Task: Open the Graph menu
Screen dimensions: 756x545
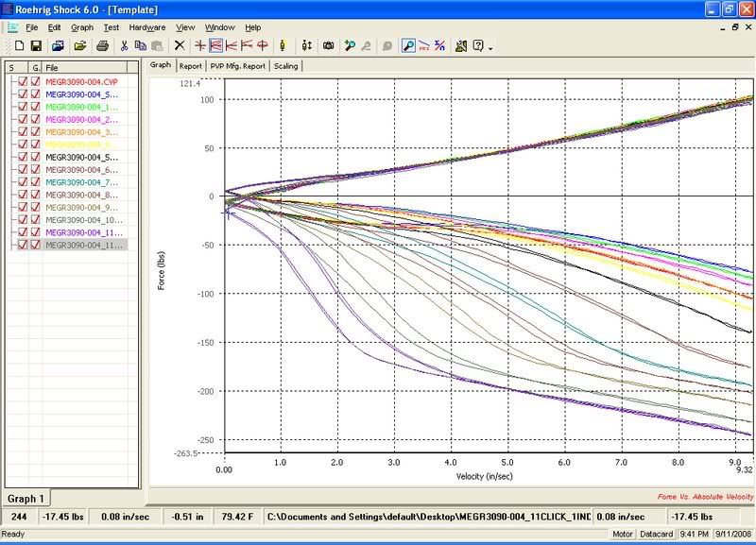Action: click(82, 28)
